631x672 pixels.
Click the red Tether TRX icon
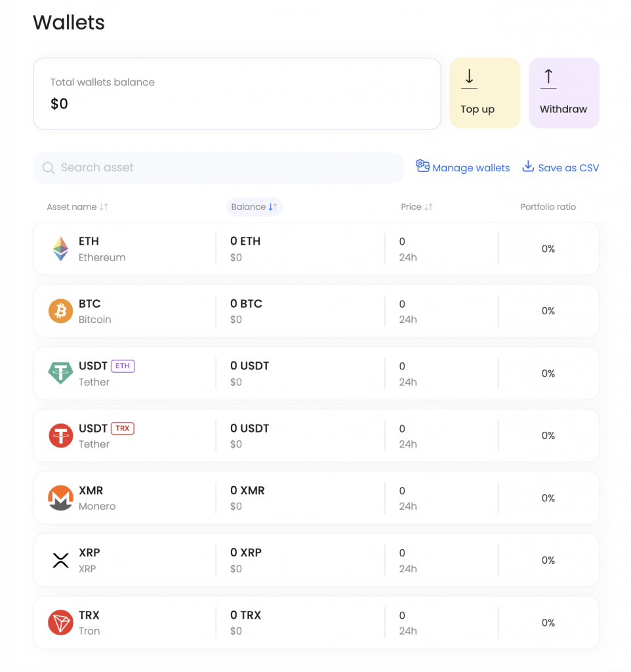(x=60, y=435)
